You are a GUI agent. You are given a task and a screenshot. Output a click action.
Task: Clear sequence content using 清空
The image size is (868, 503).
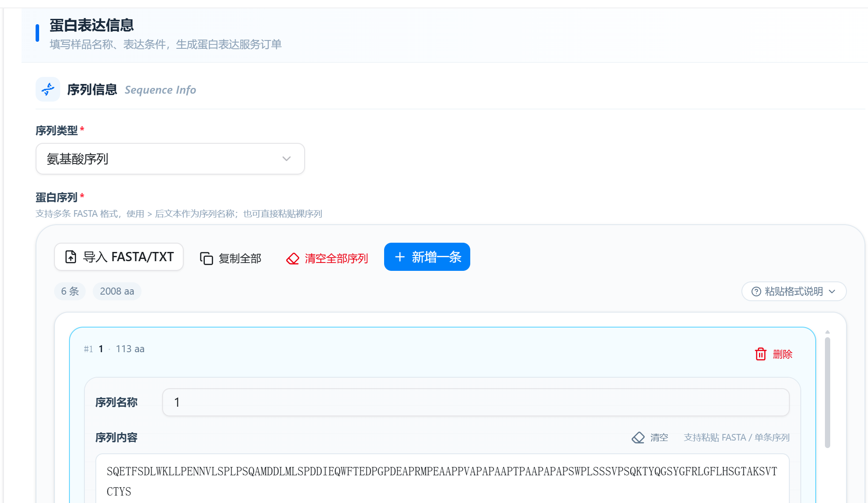[x=650, y=437]
